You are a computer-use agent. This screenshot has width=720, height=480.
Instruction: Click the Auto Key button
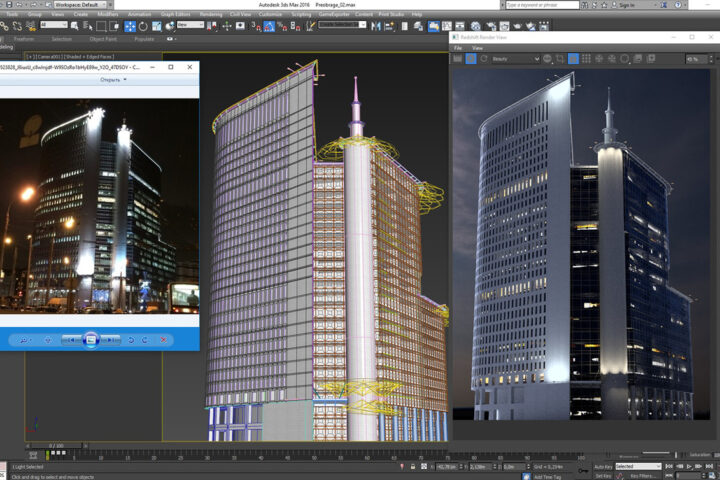point(603,467)
